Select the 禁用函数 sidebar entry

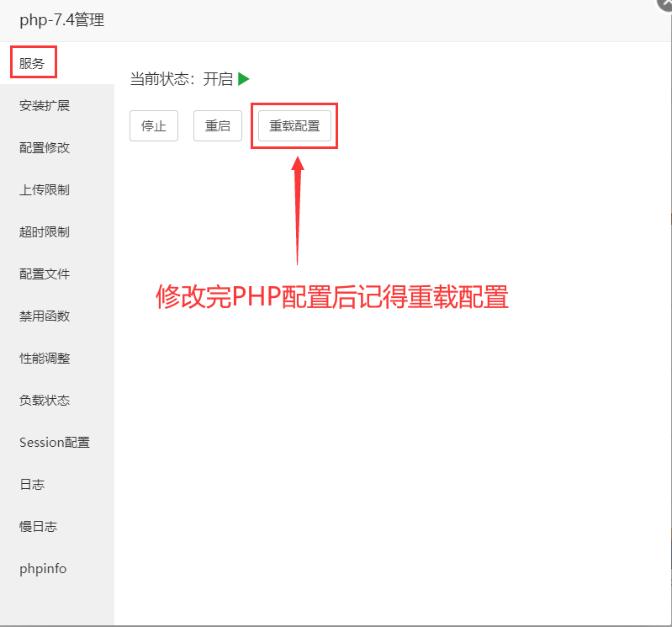[x=45, y=316]
